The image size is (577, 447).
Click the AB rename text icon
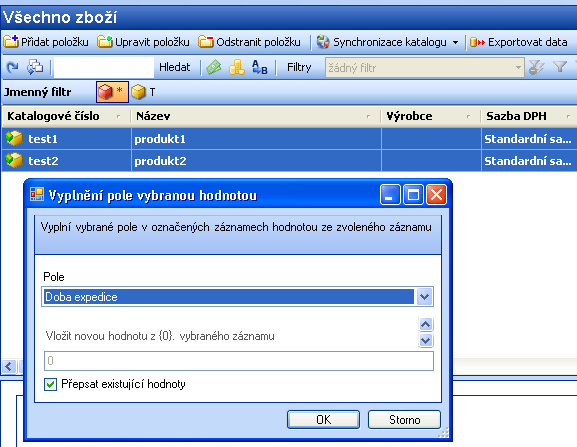tap(259, 67)
